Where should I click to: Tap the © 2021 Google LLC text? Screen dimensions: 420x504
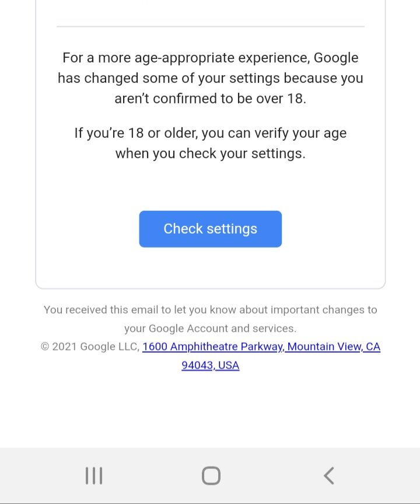pyautogui.click(x=90, y=346)
